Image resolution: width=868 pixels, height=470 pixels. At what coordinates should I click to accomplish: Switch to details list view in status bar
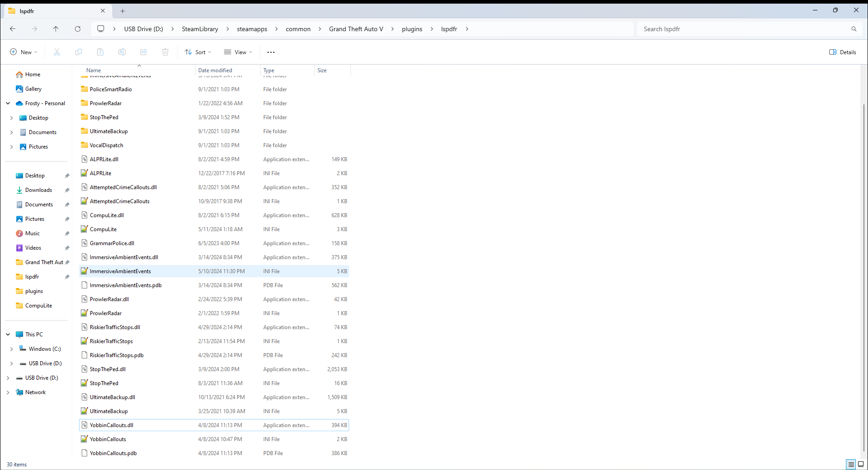(x=851, y=464)
